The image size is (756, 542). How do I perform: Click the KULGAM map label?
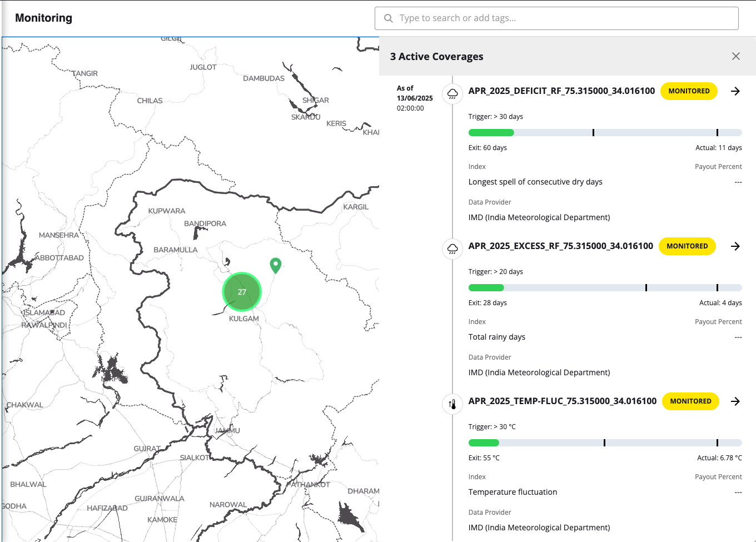click(244, 319)
